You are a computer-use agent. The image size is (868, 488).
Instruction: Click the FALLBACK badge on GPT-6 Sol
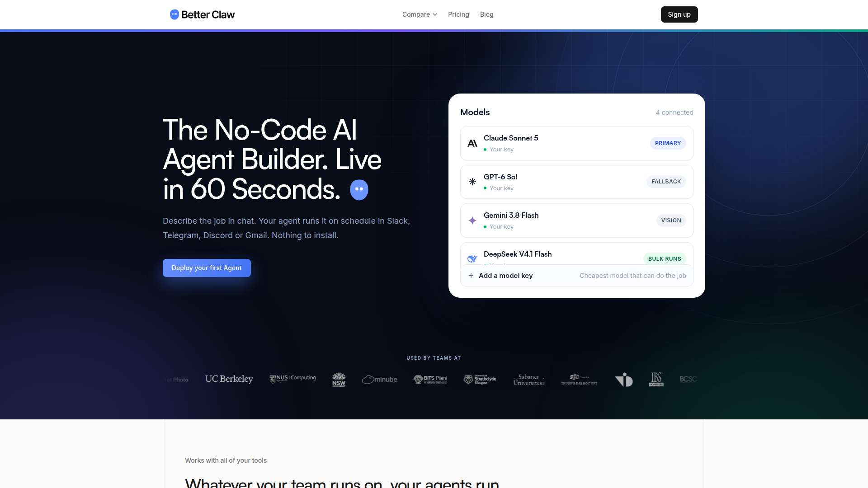tap(666, 182)
